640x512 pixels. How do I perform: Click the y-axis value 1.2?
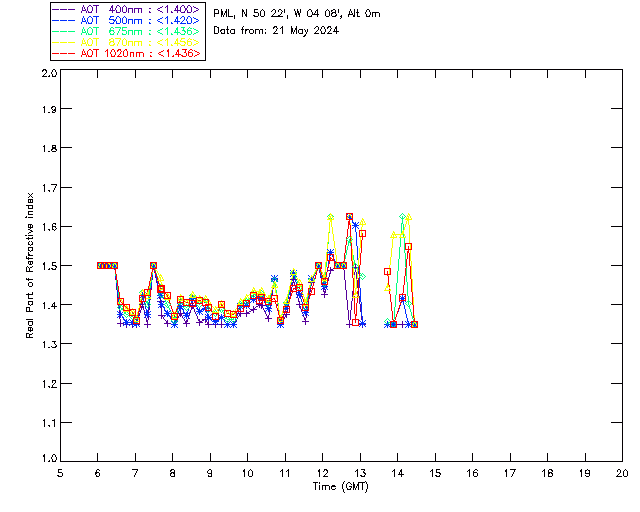[49, 384]
